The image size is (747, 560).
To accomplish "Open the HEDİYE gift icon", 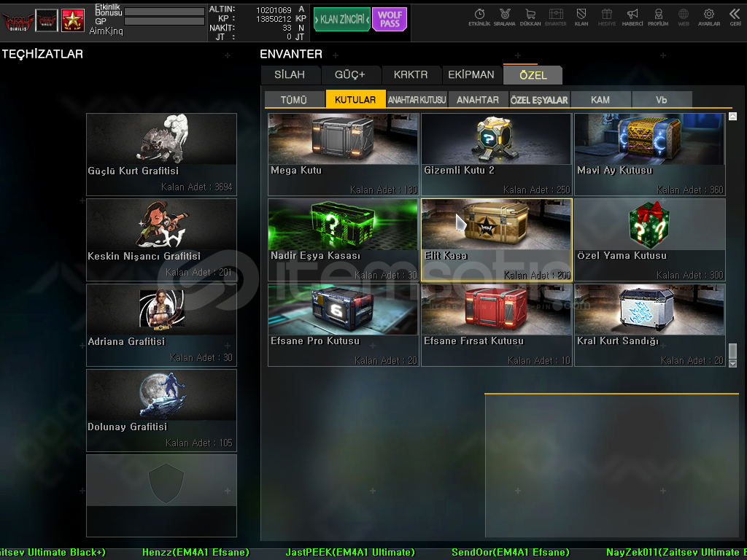I will click(606, 17).
